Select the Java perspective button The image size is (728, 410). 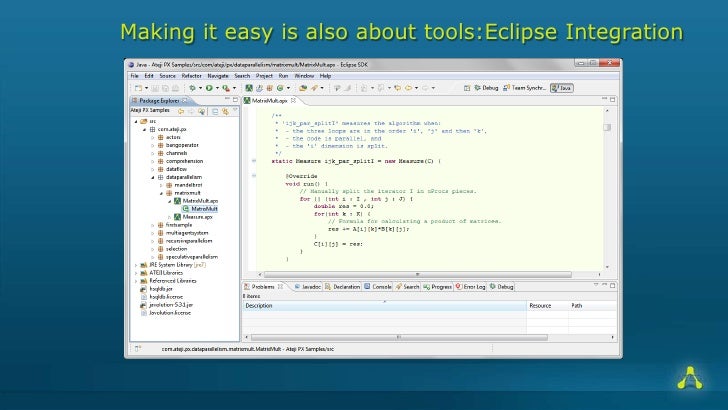(x=561, y=88)
